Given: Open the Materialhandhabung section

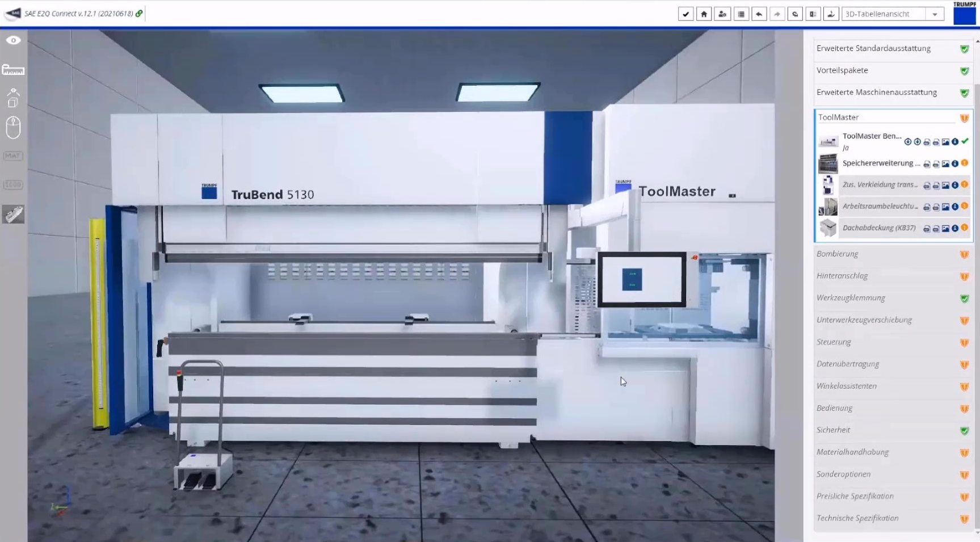Looking at the screenshot, I should pos(893,453).
